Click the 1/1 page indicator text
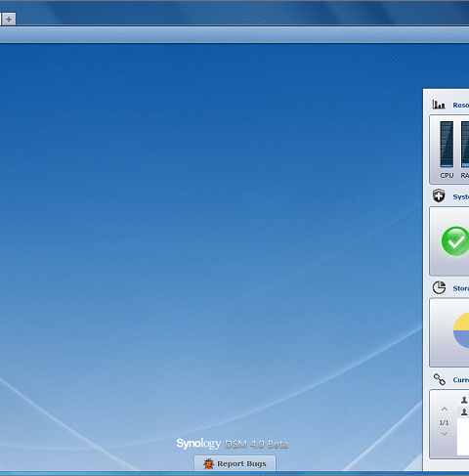Viewport: 469px width, 476px height. (x=444, y=422)
